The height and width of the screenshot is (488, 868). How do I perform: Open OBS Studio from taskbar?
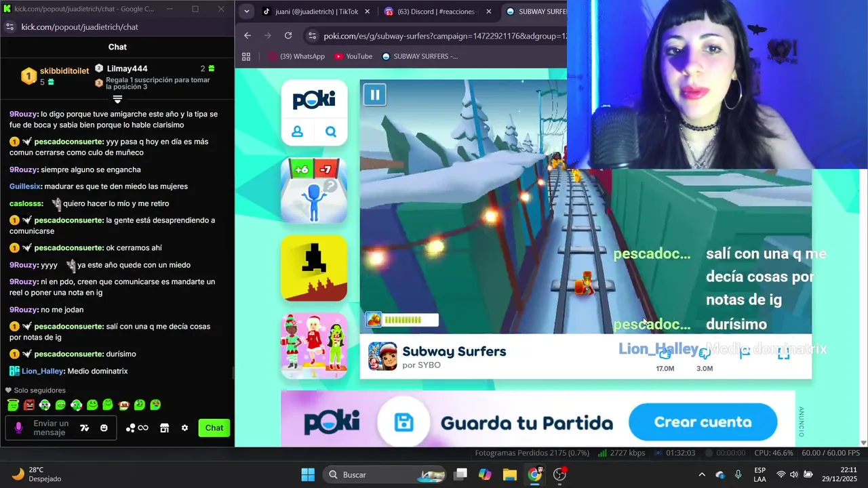560,474
